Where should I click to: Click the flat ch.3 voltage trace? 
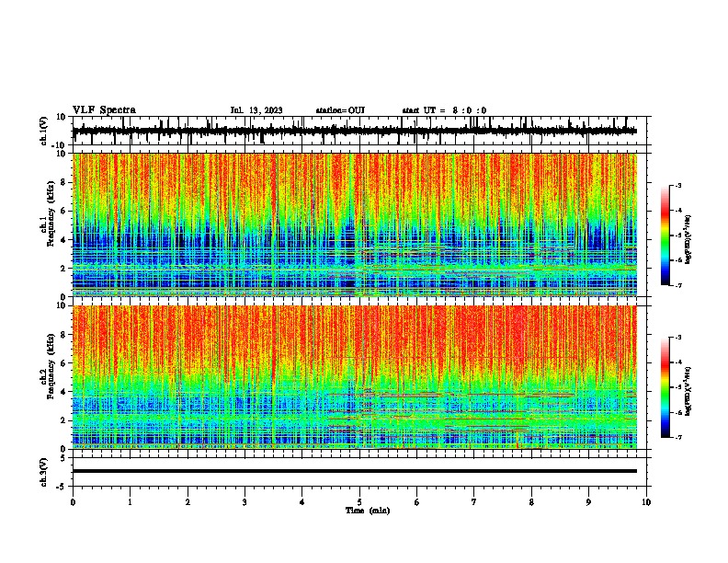point(354,471)
